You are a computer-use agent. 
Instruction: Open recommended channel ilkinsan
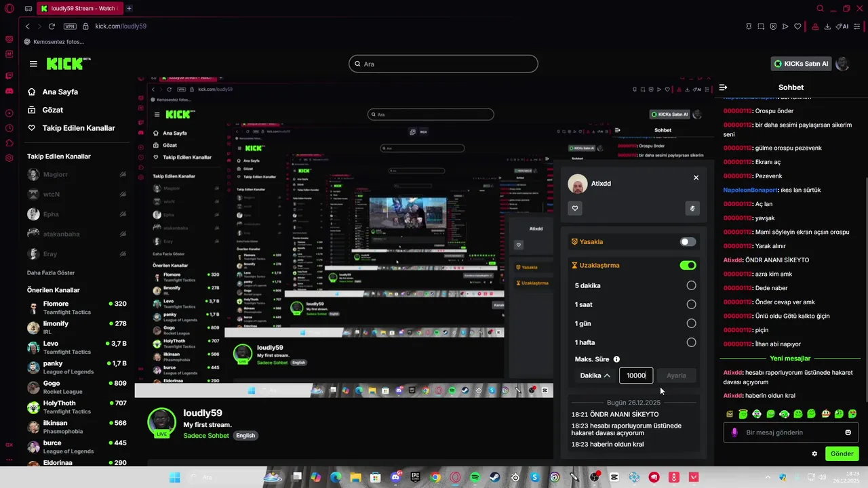(78, 427)
